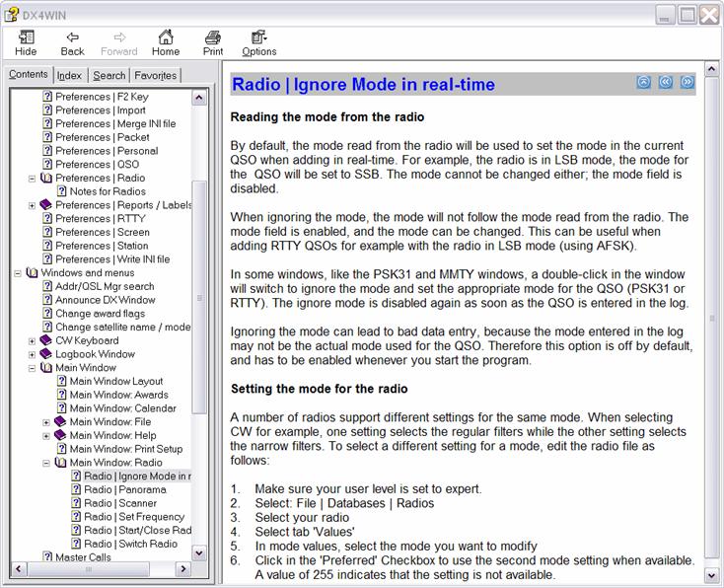Print the current help topic
This screenshot has width=724, height=588.
point(213,43)
